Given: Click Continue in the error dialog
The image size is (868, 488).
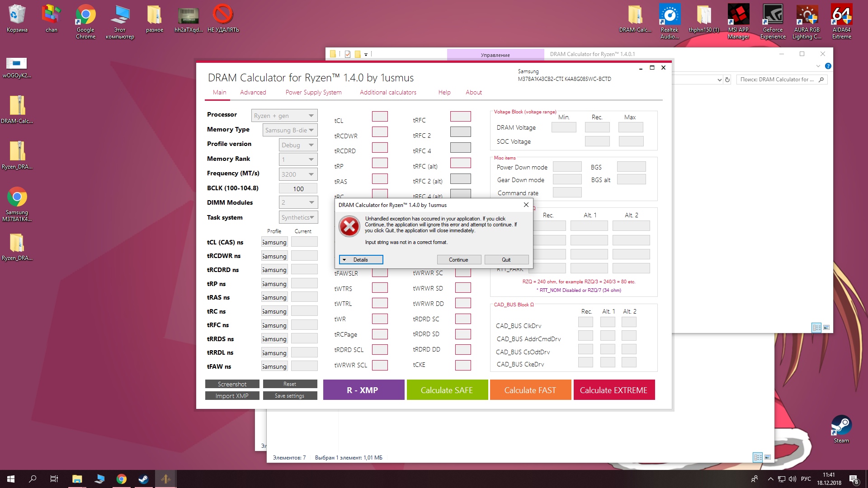Looking at the screenshot, I should click(x=458, y=260).
